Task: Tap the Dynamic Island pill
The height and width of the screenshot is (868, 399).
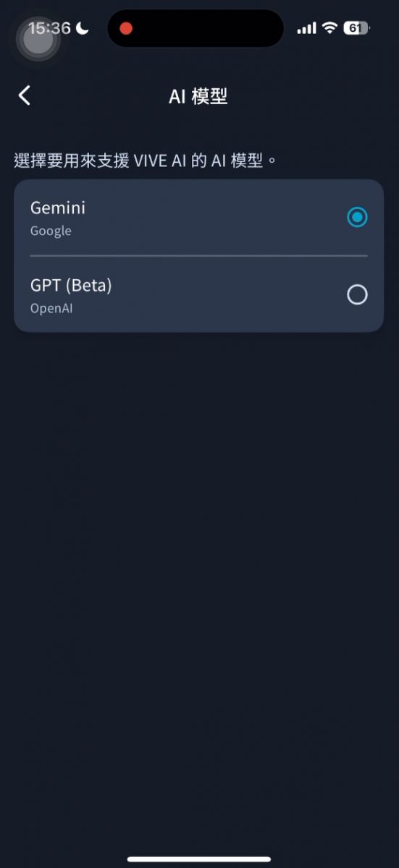Action: 196,28
